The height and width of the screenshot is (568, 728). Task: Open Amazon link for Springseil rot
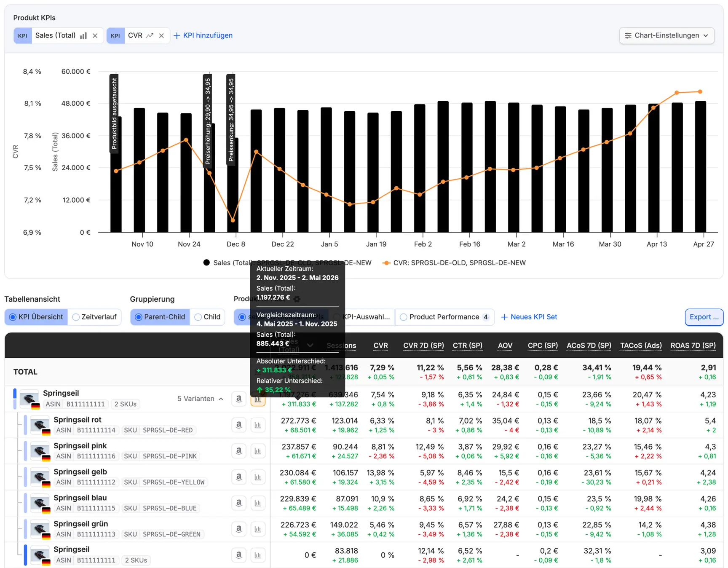[x=239, y=425]
